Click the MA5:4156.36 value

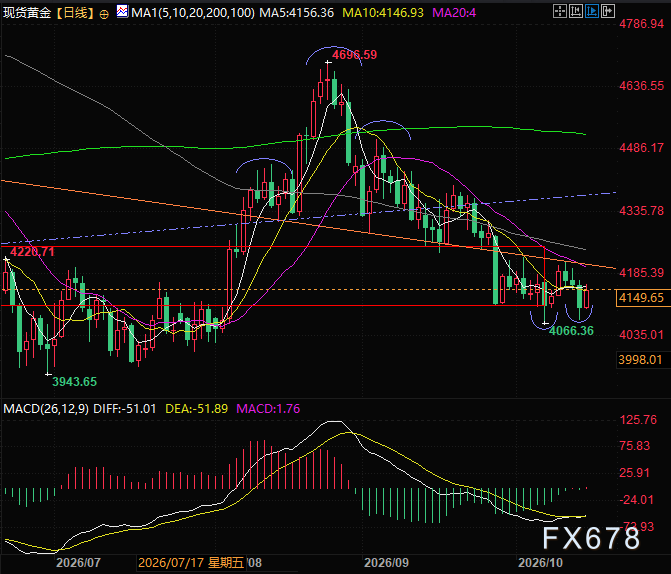[x=297, y=13]
